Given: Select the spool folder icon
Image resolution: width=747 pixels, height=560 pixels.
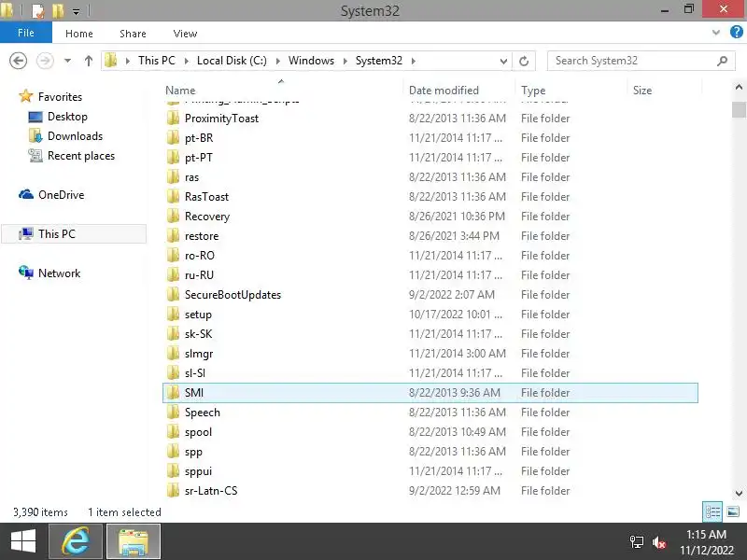Looking at the screenshot, I should click(x=174, y=432).
